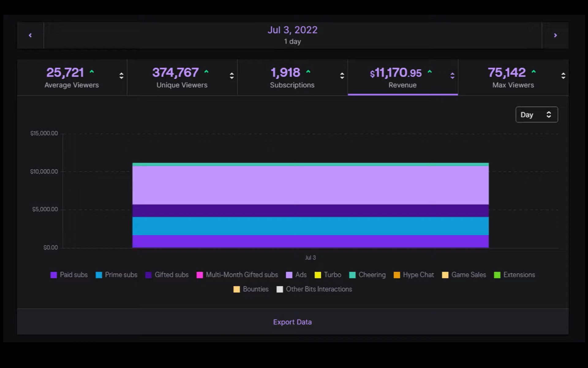Click the Unique Viewers sort icon
This screenshot has height=368, width=588.
click(232, 75)
